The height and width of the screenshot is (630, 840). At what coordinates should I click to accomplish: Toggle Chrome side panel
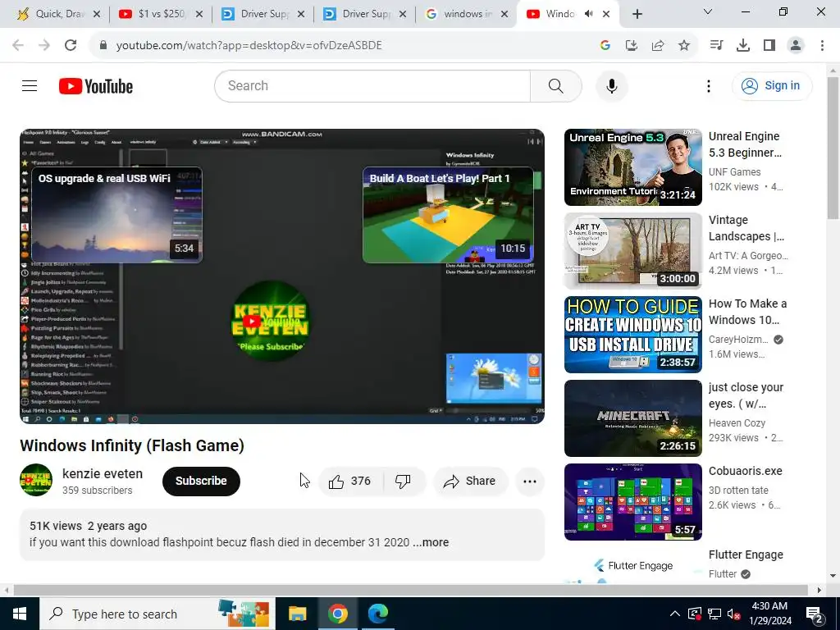[769, 45]
